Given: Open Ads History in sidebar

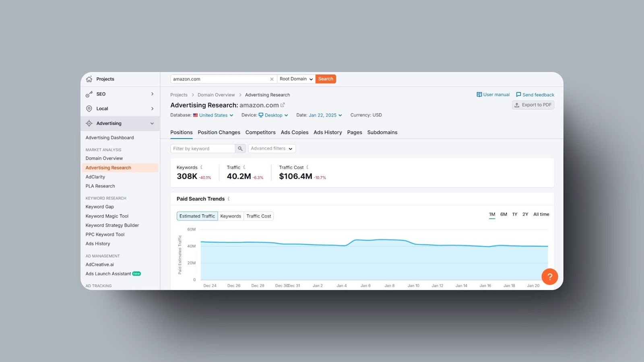Looking at the screenshot, I should pyautogui.click(x=98, y=244).
